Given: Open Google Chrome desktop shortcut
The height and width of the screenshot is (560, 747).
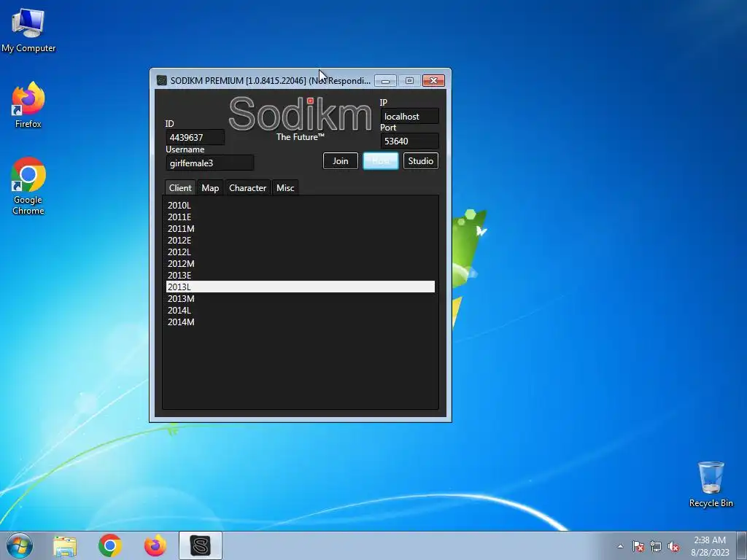Looking at the screenshot, I should click(28, 186).
